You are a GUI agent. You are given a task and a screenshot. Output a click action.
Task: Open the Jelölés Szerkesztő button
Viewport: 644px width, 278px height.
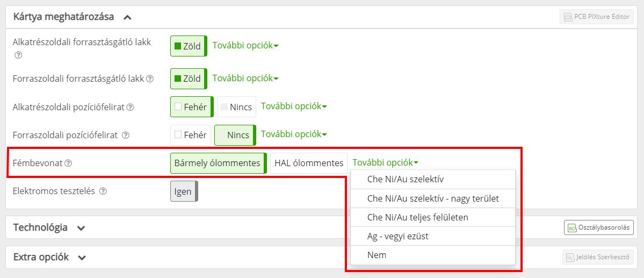(x=598, y=258)
